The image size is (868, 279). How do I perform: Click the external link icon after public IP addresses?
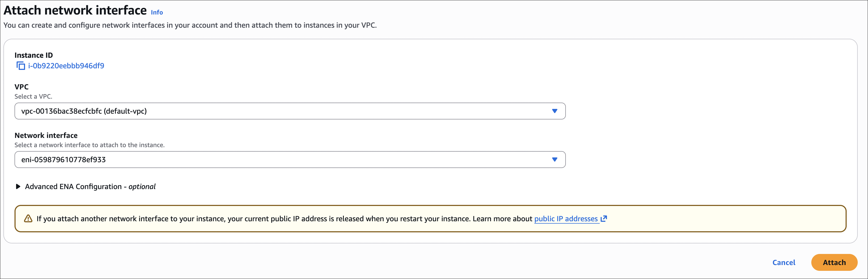point(604,219)
